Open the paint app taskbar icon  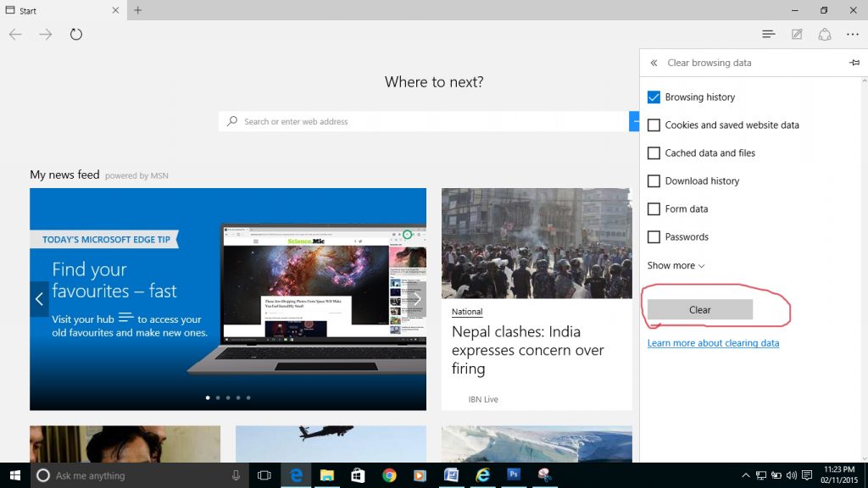[545, 475]
